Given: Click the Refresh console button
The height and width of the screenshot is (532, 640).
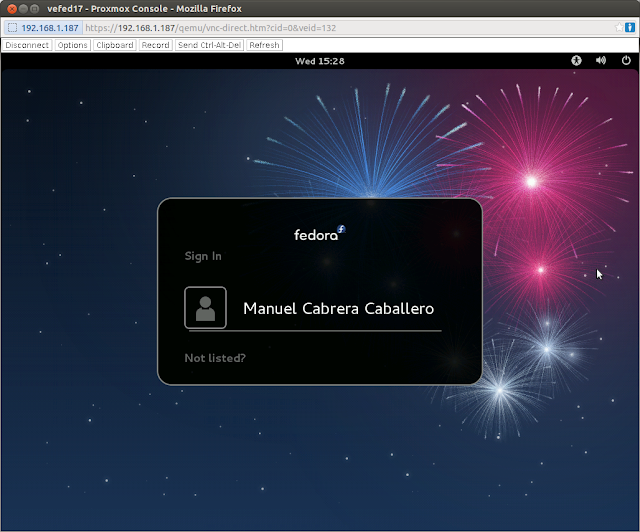Looking at the screenshot, I should pyautogui.click(x=264, y=45).
